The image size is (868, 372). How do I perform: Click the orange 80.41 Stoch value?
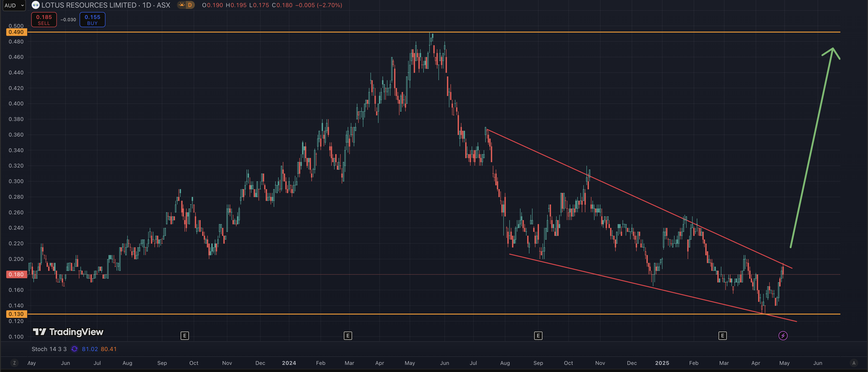click(x=109, y=349)
